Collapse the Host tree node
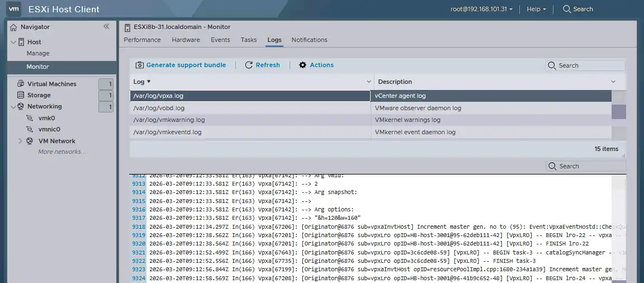644x283 pixels. point(13,42)
